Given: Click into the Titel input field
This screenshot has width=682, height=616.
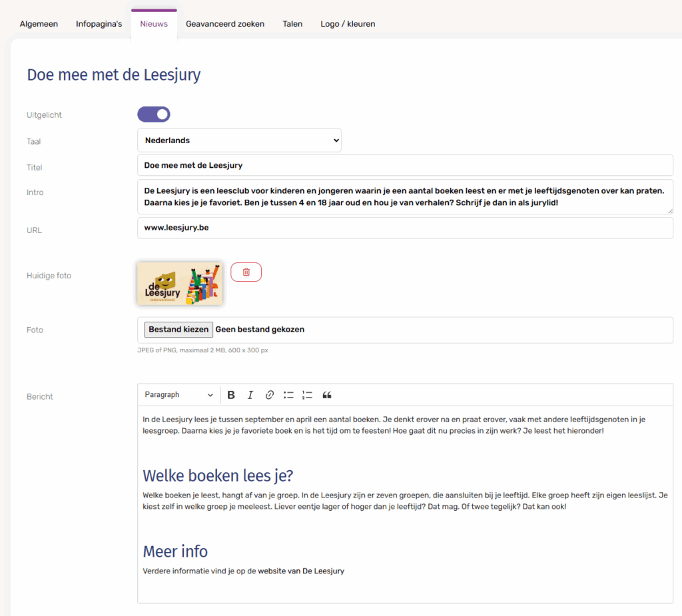Looking at the screenshot, I should pyautogui.click(x=405, y=165).
